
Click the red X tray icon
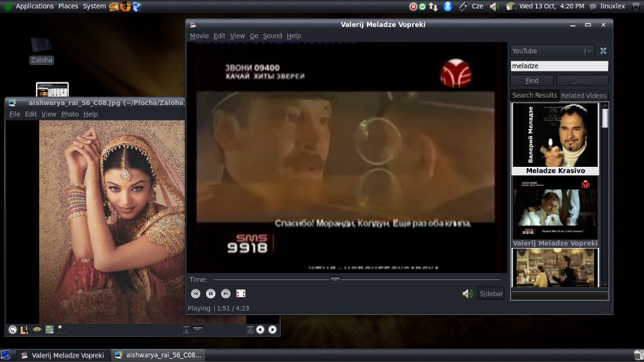click(413, 6)
